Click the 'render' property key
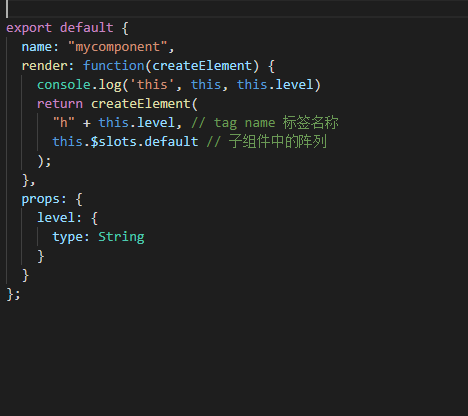The height and width of the screenshot is (416, 468). 44,66
